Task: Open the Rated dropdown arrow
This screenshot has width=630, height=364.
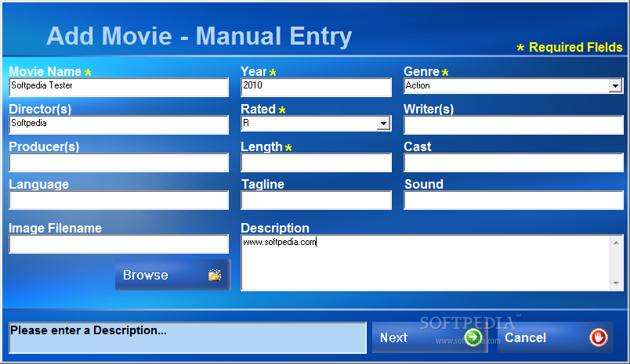Action: pos(383,123)
